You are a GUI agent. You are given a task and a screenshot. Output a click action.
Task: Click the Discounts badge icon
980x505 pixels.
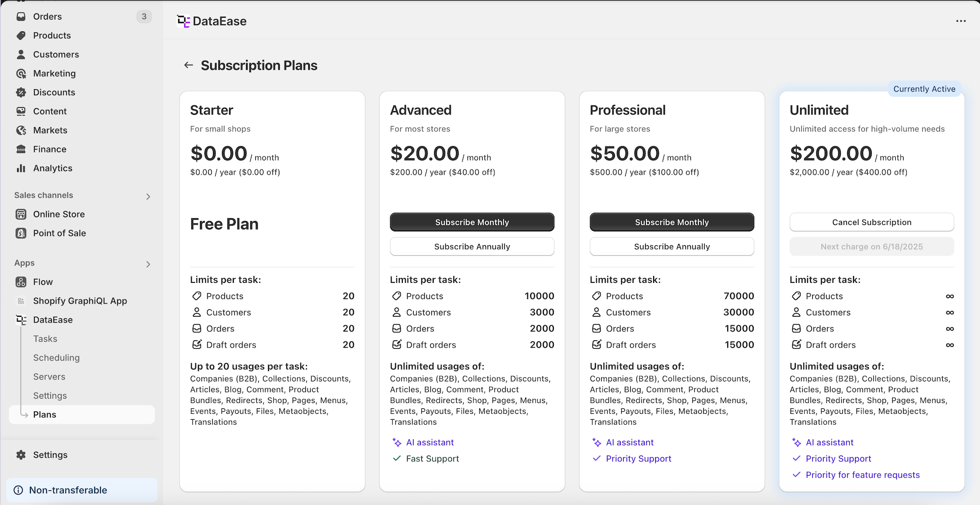click(21, 92)
